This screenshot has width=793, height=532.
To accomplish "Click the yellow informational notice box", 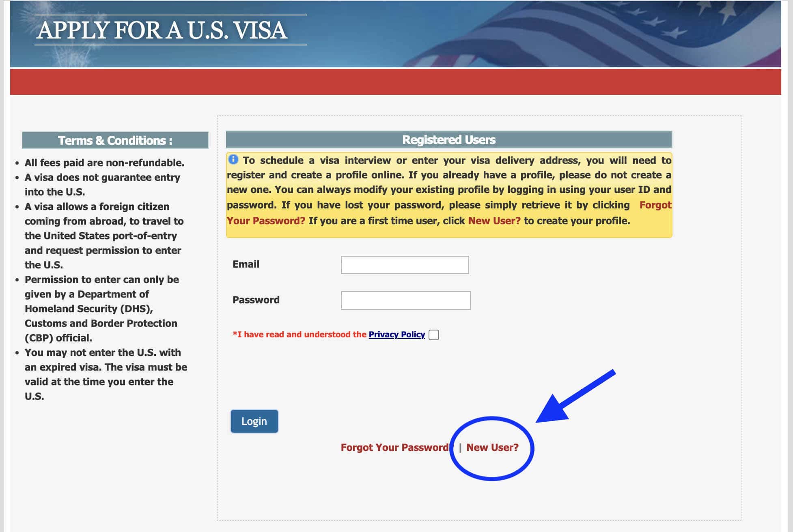I will tap(449, 195).
